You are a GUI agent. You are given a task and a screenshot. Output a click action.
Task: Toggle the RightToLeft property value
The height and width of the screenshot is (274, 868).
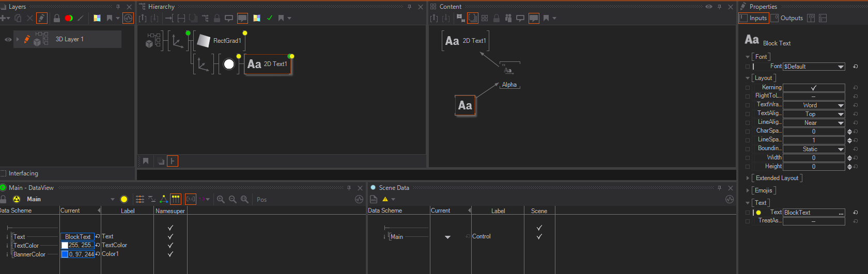[x=813, y=96]
